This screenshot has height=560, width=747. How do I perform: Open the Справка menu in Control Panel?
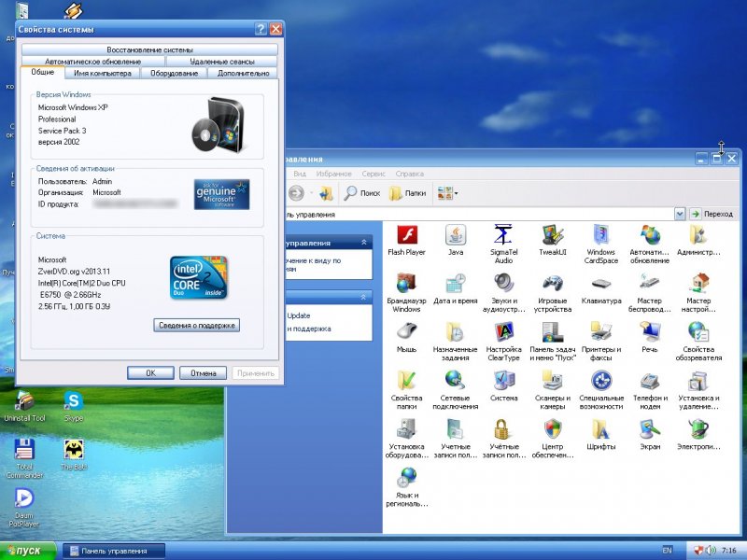(x=410, y=174)
